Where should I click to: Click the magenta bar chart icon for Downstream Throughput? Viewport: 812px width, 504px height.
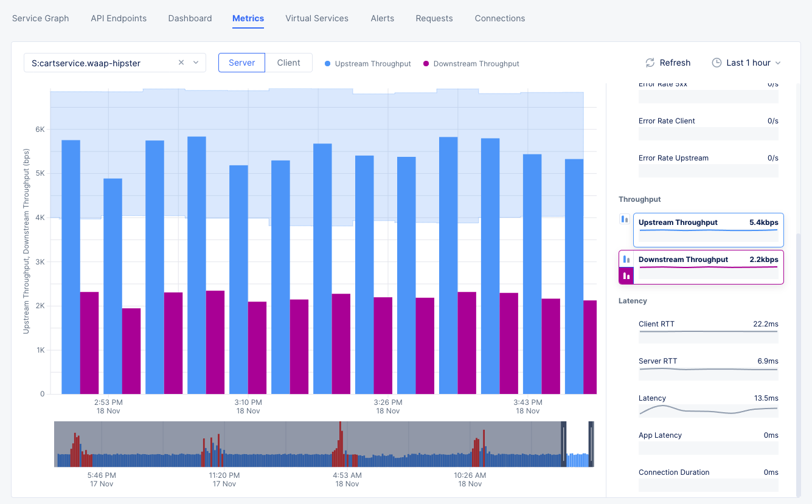pos(626,276)
